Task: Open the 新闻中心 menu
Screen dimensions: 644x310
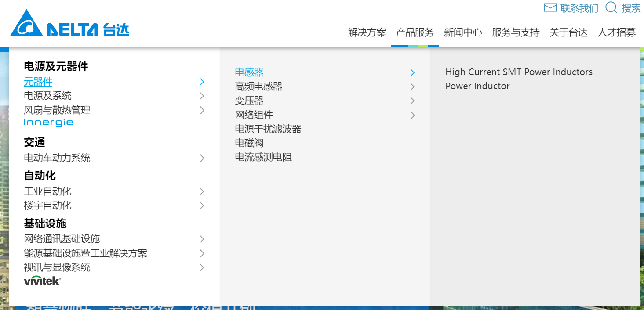Action: [462, 32]
